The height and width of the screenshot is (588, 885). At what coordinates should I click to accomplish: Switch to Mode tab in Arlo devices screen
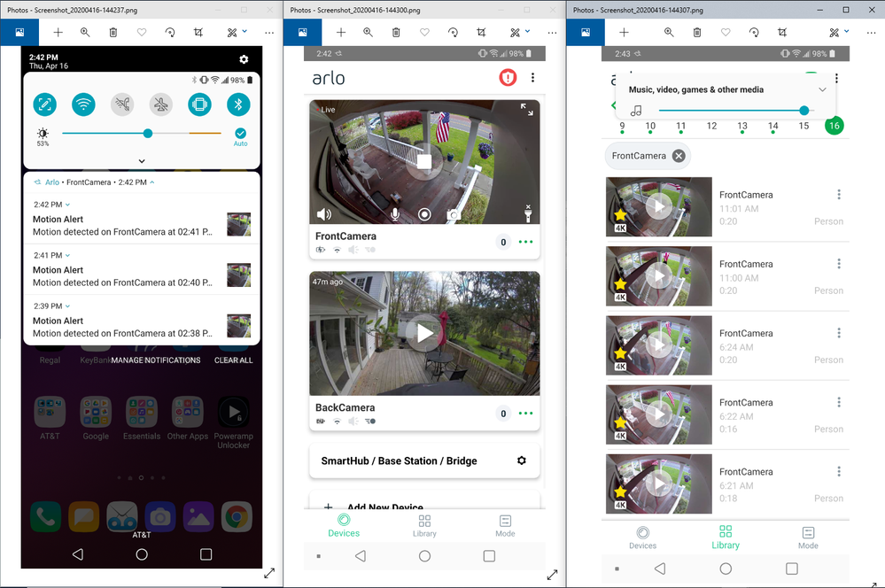pos(505,525)
